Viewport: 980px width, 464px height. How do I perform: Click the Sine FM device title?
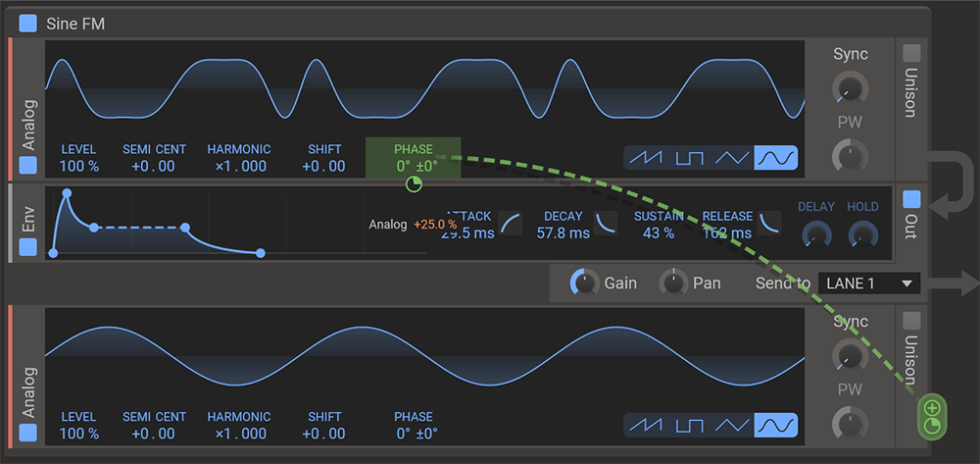point(75,25)
